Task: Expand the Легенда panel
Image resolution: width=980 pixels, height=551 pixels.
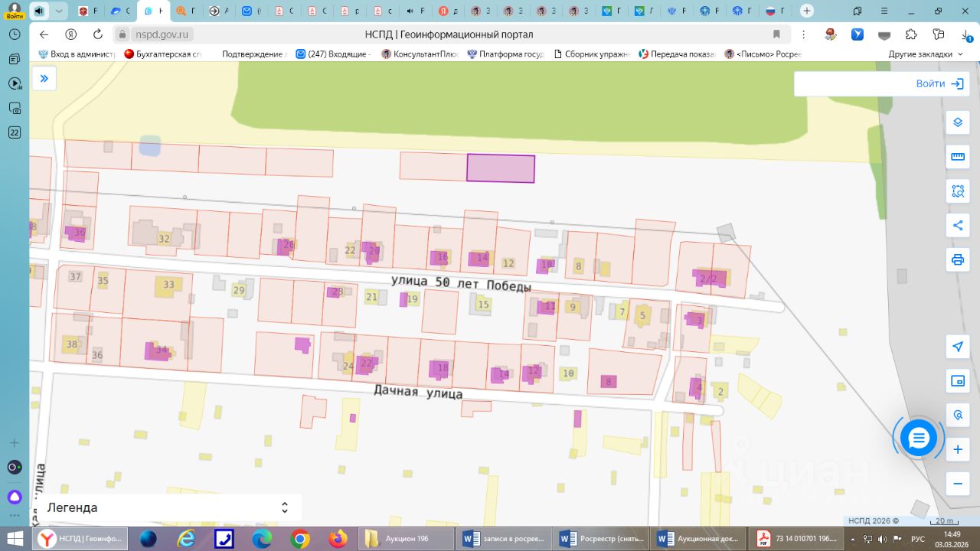Action: (285, 507)
